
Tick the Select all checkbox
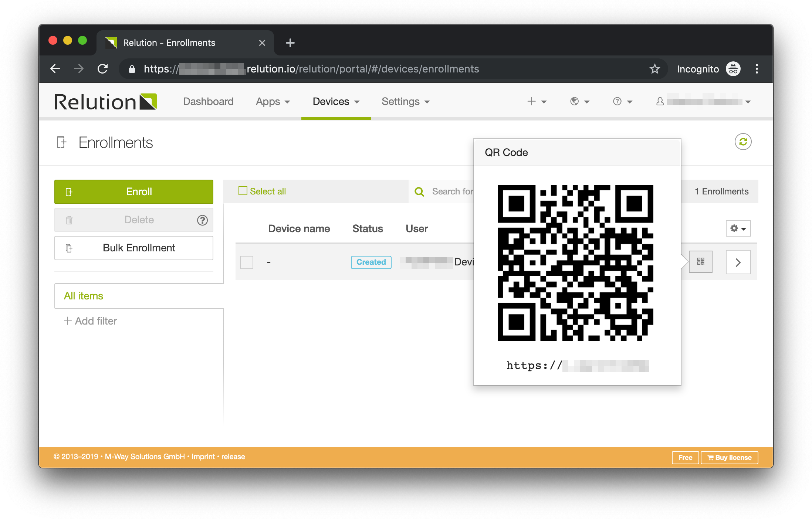243,191
